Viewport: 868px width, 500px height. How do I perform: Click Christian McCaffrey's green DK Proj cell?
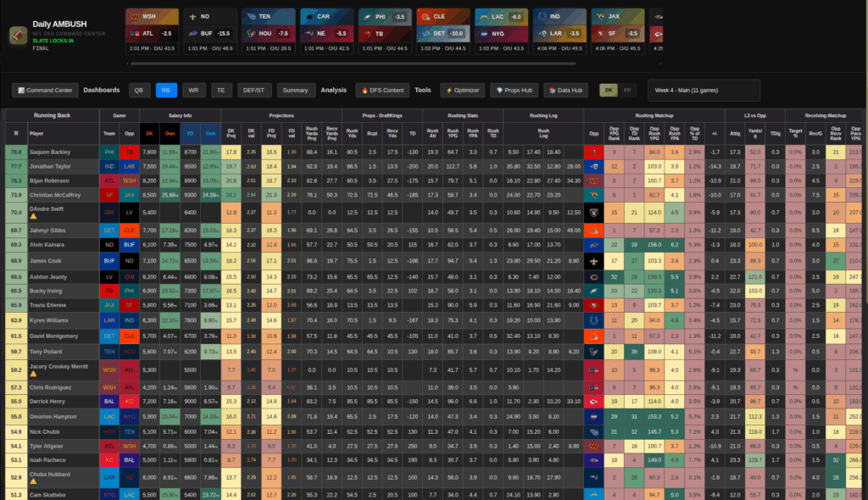point(231,194)
